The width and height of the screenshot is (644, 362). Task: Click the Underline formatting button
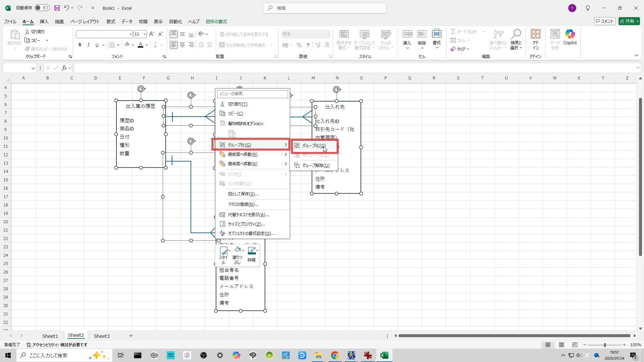pos(97,45)
